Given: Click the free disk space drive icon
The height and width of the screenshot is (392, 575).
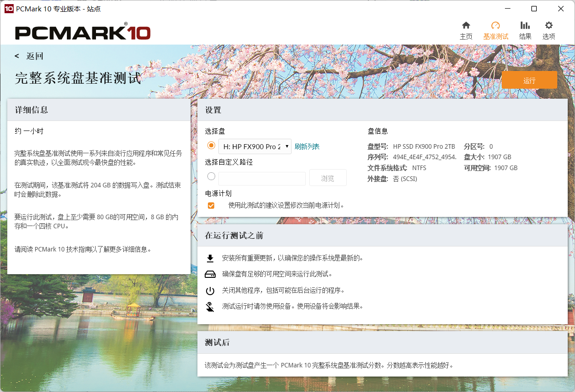Looking at the screenshot, I should point(210,274).
